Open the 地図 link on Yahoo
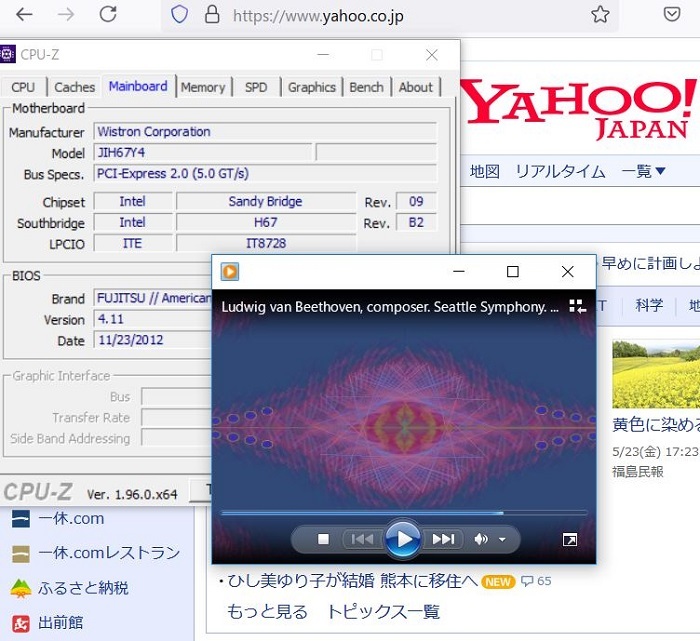The height and width of the screenshot is (641, 700). click(484, 171)
